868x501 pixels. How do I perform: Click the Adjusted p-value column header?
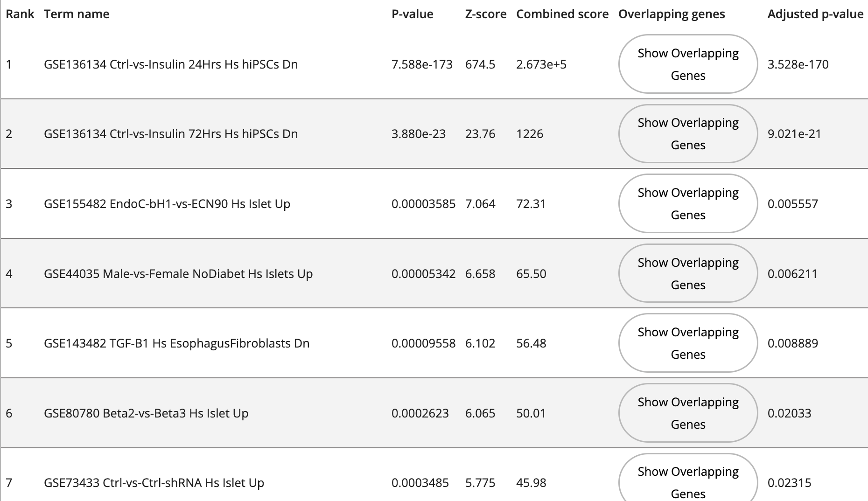[x=815, y=14]
